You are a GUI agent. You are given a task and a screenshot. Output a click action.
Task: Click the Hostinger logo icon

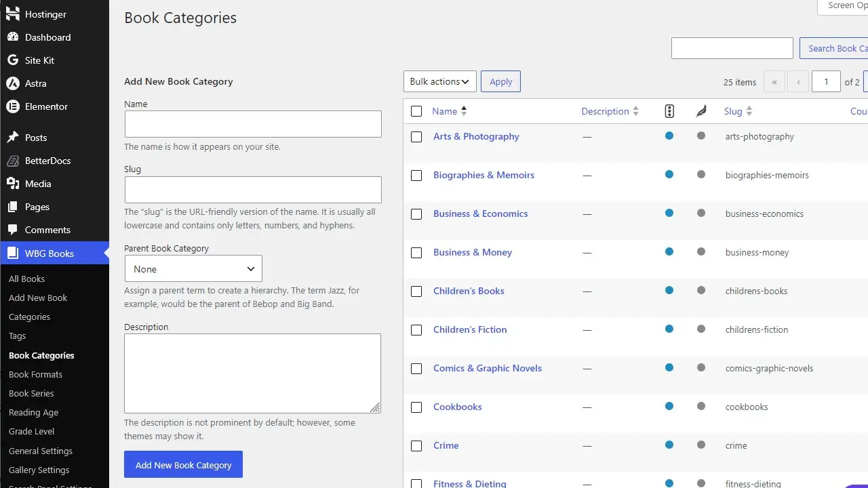(12, 14)
